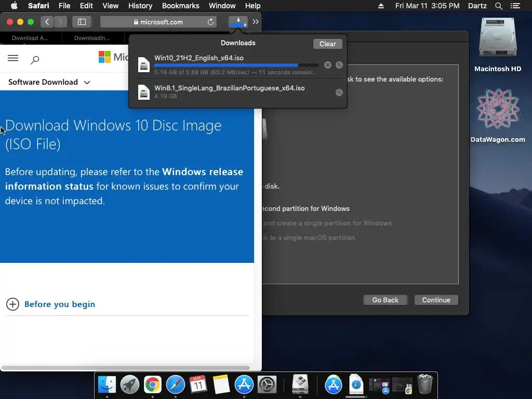Open System Preferences from the Dock

pos(267,385)
